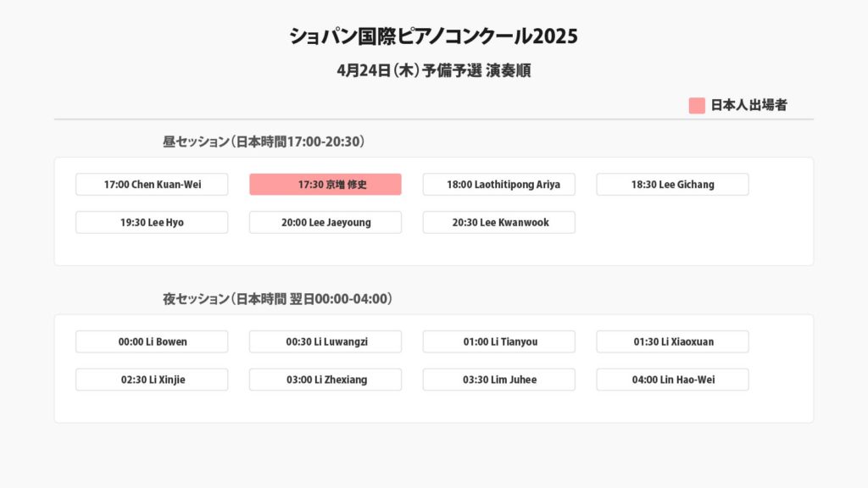The width and height of the screenshot is (868, 488).
Task: Open the 18:00 Laothitipong Ariya entry
Action: click(499, 185)
